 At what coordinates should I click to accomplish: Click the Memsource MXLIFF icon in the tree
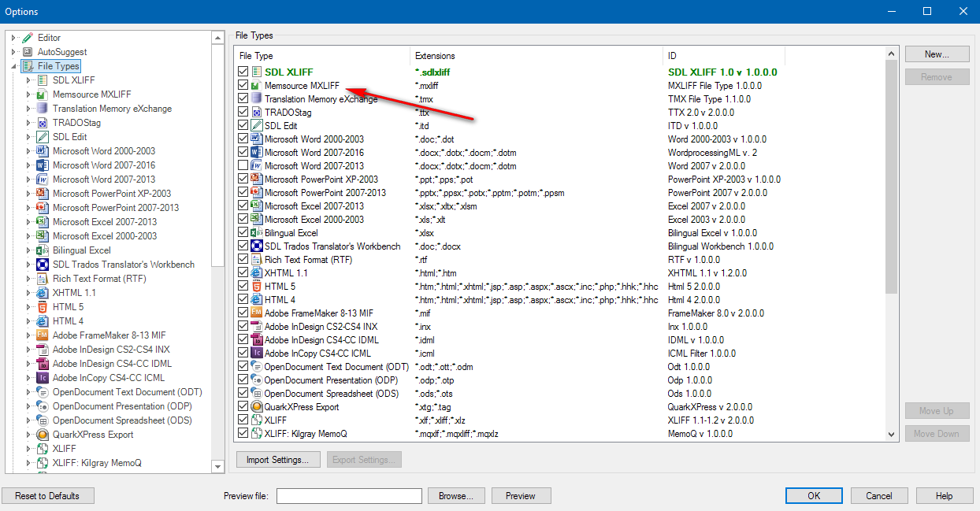tap(43, 94)
